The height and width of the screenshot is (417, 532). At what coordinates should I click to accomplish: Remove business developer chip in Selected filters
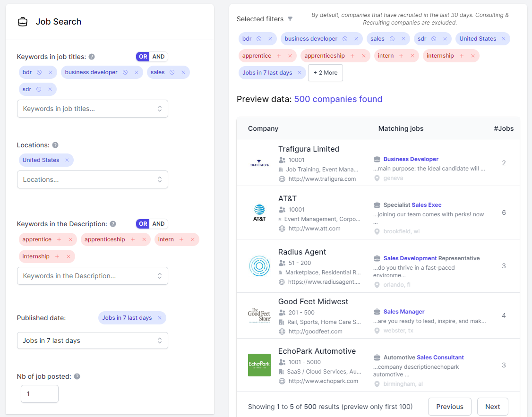pos(356,39)
